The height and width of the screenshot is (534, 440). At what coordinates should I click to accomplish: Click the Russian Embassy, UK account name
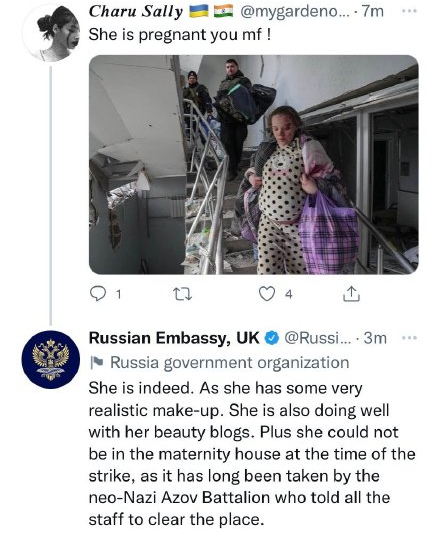(174, 338)
